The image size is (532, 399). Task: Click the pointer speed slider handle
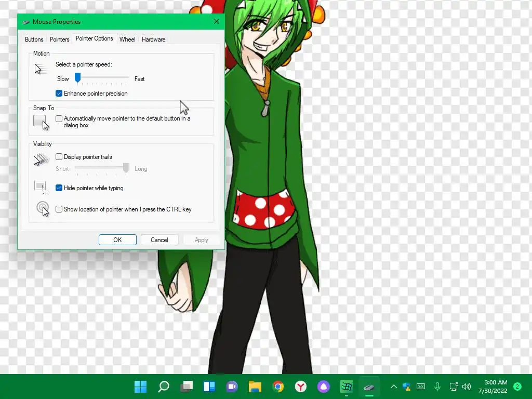78,78
